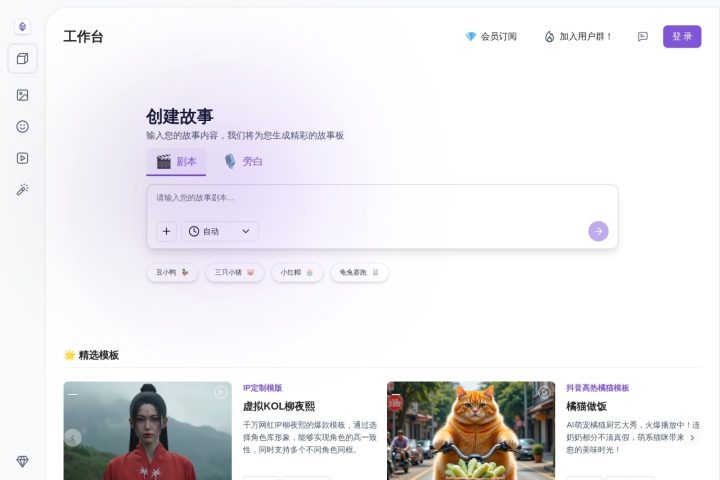Click the 工作台 page title
The image size is (720, 480).
point(83,37)
